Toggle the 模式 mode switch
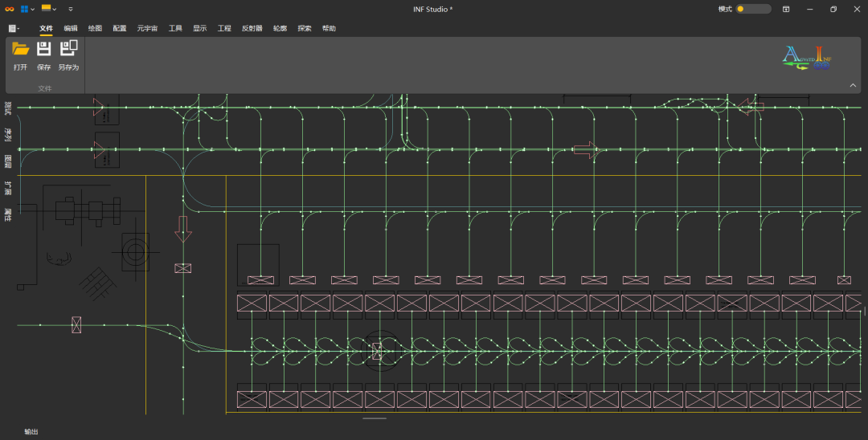The width and height of the screenshot is (868, 440). [x=753, y=9]
